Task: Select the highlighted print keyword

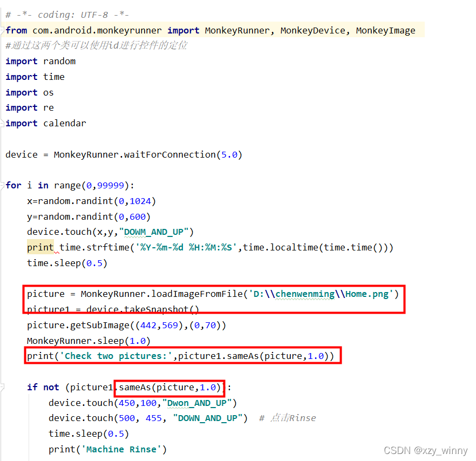Action: 40,247
